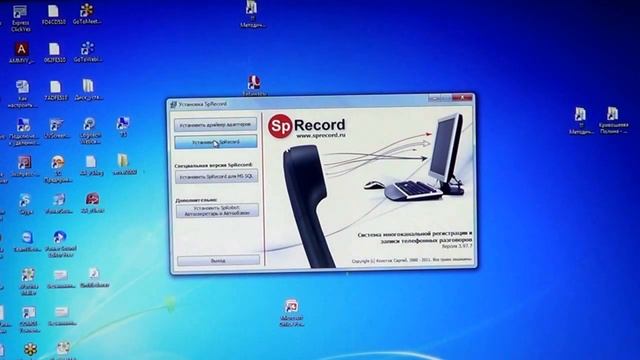Click the www.sprecord.ru address text
Image resolution: width=640 pixels, height=360 pixels.
coord(321,135)
